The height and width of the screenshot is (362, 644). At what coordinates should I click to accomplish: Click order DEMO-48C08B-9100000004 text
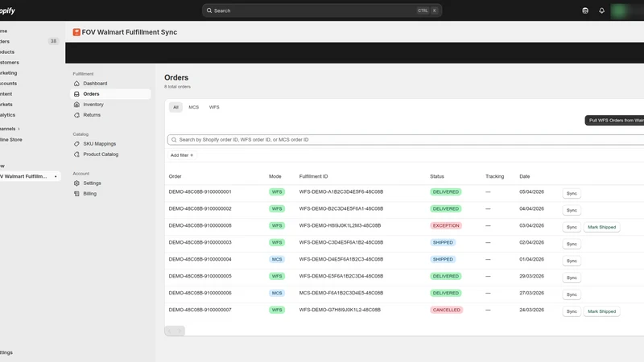click(200, 259)
